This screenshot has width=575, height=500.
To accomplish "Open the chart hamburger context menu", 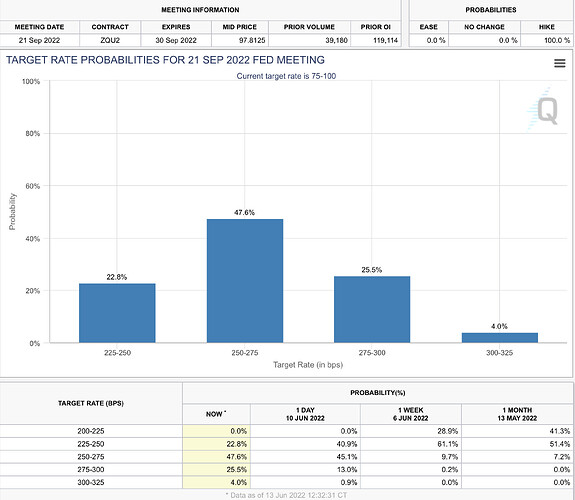I will (x=559, y=63).
